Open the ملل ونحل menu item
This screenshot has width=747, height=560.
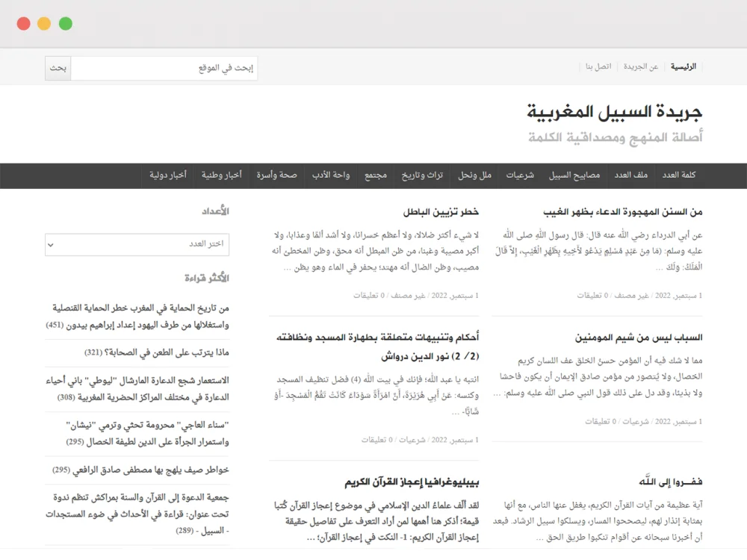pos(474,175)
